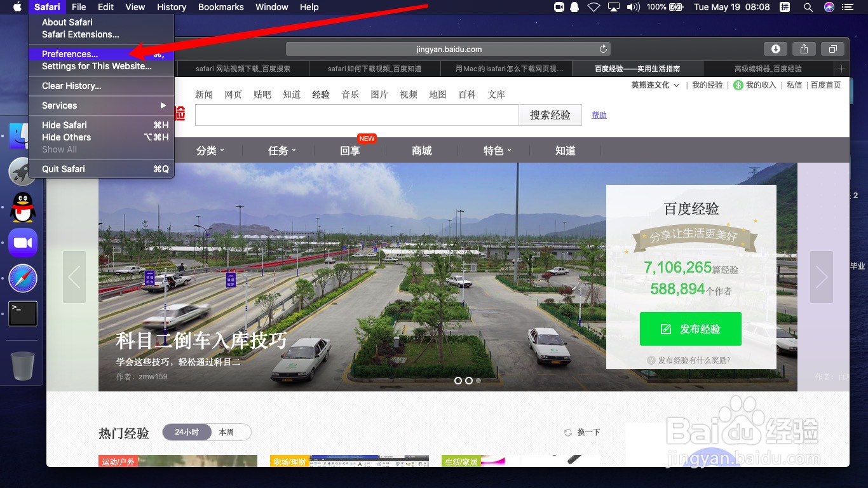
Task: Open QQ penguin app in Dock
Action: [x=23, y=207]
